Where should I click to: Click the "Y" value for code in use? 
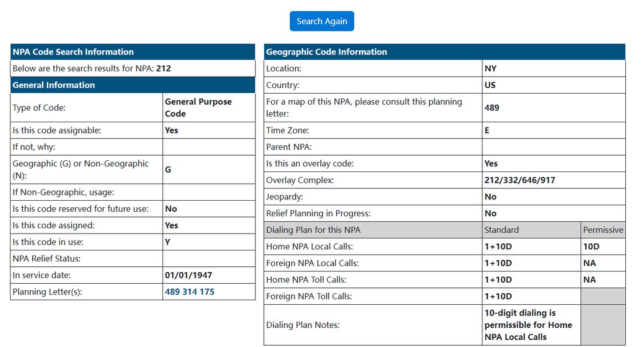(167, 242)
